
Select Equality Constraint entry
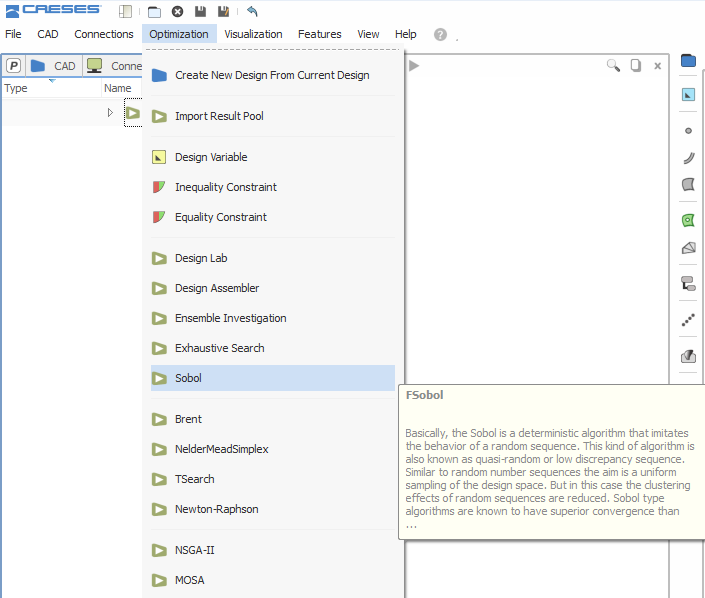point(273,217)
